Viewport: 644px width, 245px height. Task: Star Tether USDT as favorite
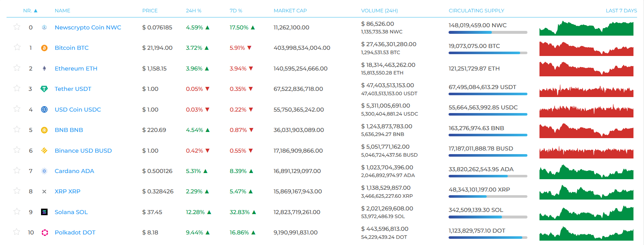tap(17, 88)
